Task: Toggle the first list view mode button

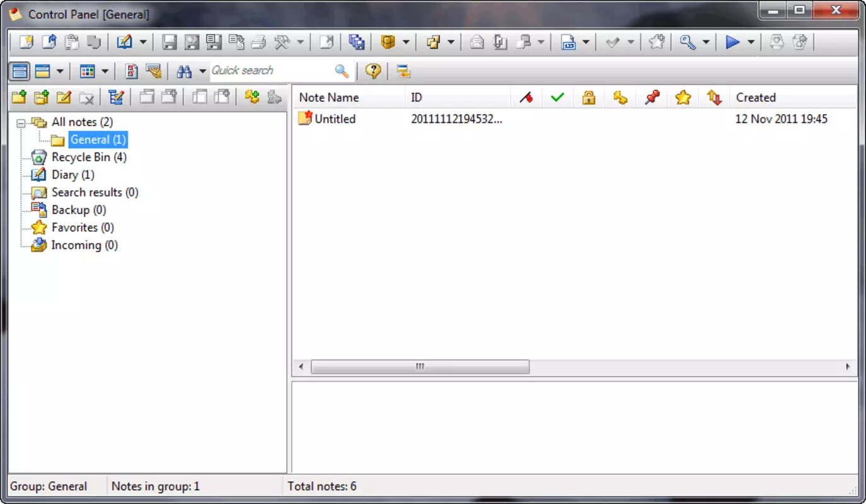Action: pos(20,71)
